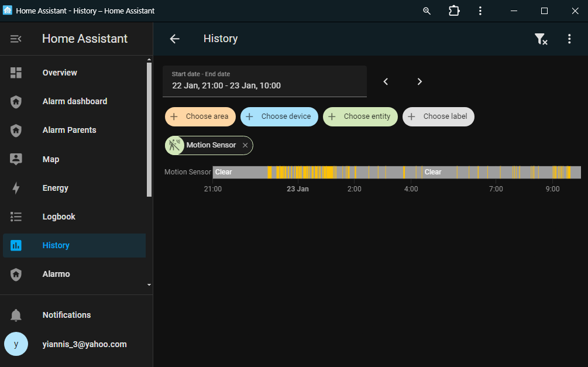The image size is (588, 367).
Task: Navigate to Map in the sidebar
Action: [74, 159]
